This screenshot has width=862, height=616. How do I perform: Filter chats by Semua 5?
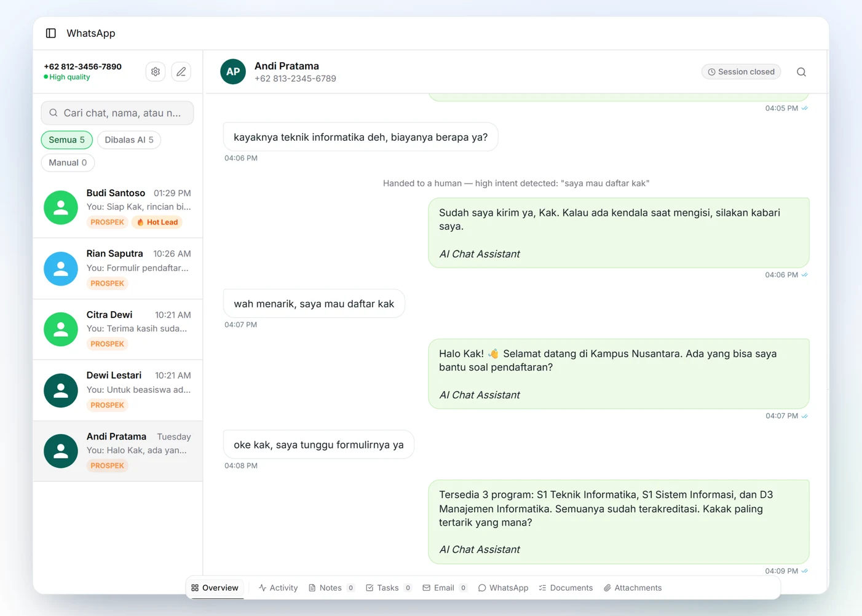click(67, 140)
